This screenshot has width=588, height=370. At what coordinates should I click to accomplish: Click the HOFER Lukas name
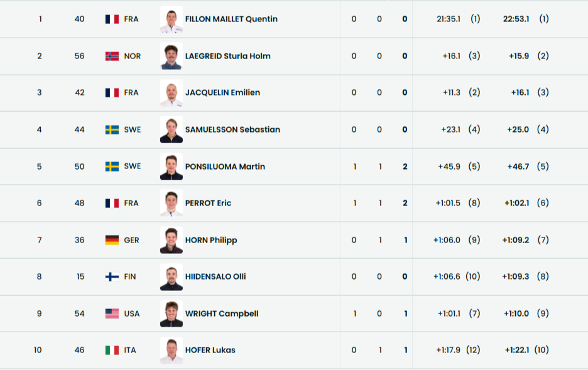coord(210,350)
